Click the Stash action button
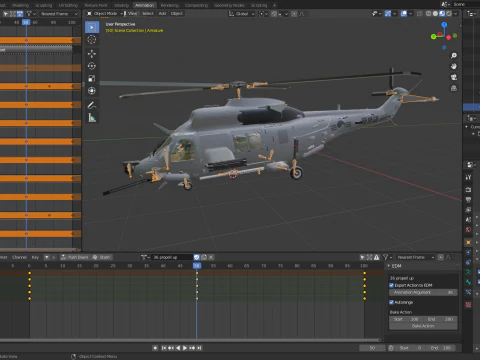Screen dimensions: 480x360 101,257
